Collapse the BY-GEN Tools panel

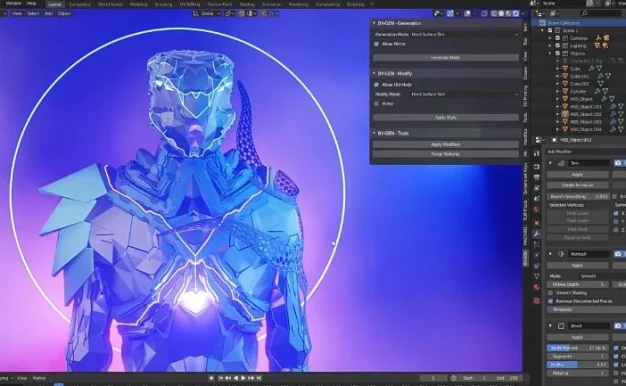[x=374, y=133]
